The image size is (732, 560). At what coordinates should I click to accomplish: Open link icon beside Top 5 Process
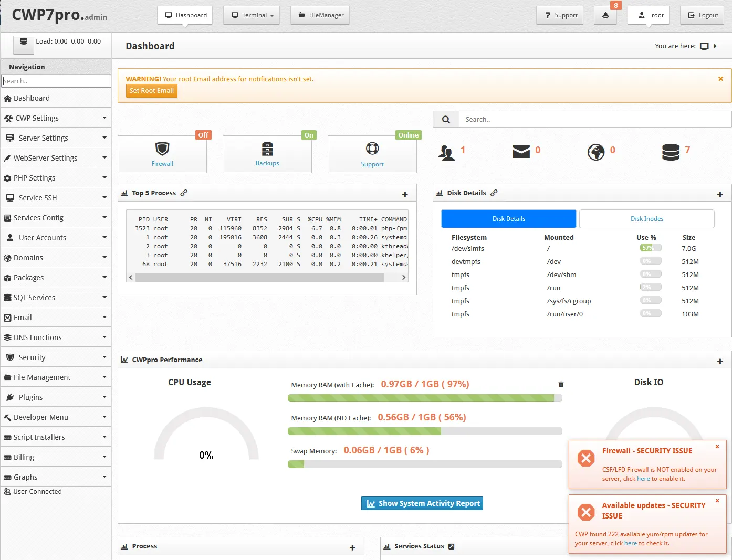[184, 193]
